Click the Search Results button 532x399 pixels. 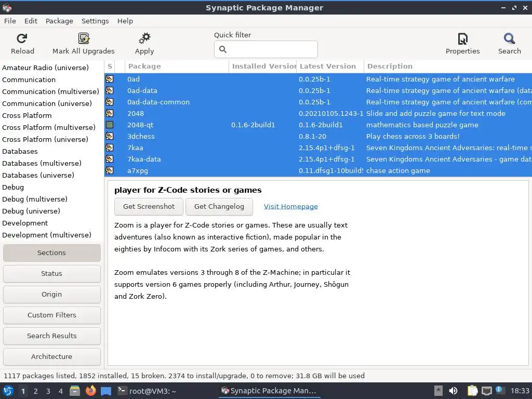tap(52, 336)
